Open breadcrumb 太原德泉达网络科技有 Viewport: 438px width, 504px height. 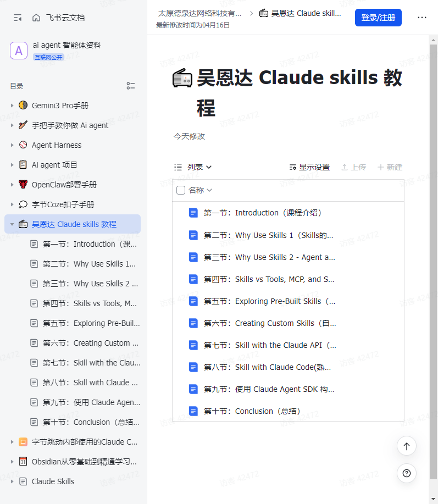point(199,14)
